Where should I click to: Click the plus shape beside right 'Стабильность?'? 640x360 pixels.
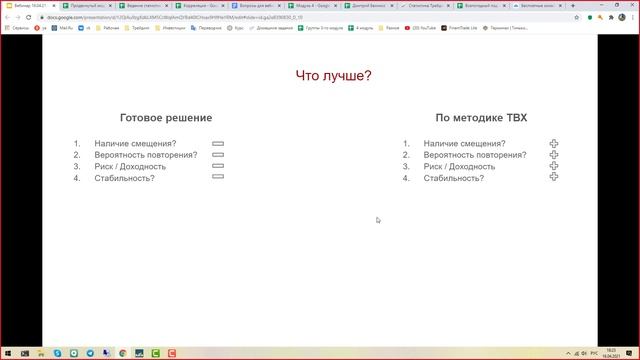553,177
